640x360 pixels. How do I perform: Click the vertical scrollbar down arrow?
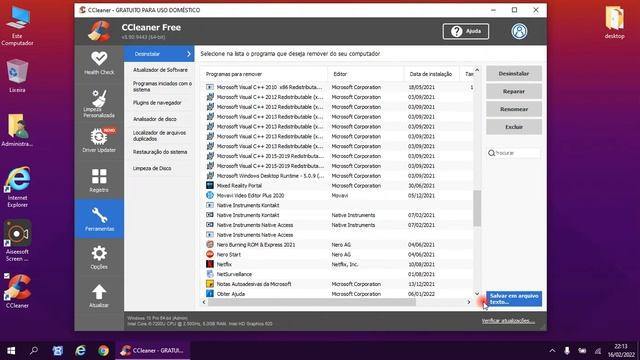point(477,293)
